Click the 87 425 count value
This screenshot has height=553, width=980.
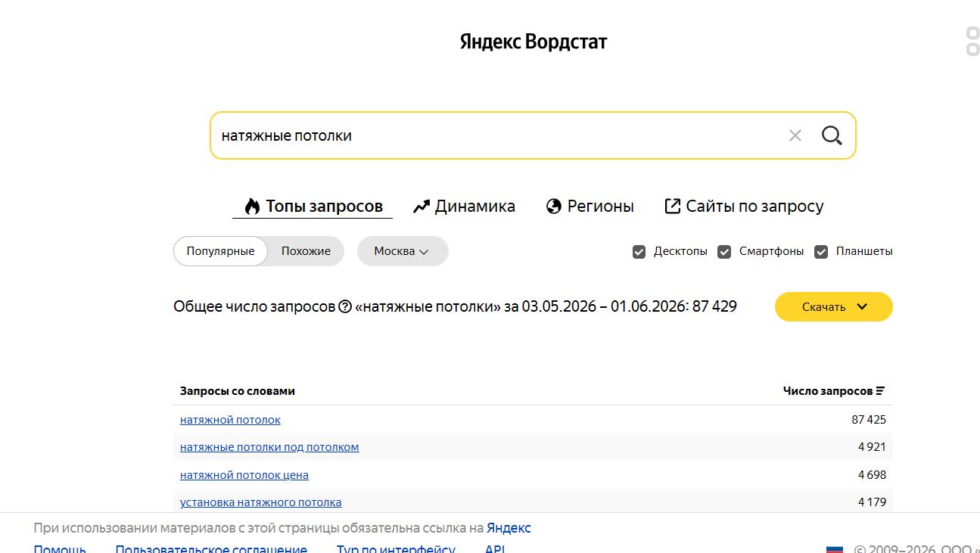pyautogui.click(x=869, y=420)
